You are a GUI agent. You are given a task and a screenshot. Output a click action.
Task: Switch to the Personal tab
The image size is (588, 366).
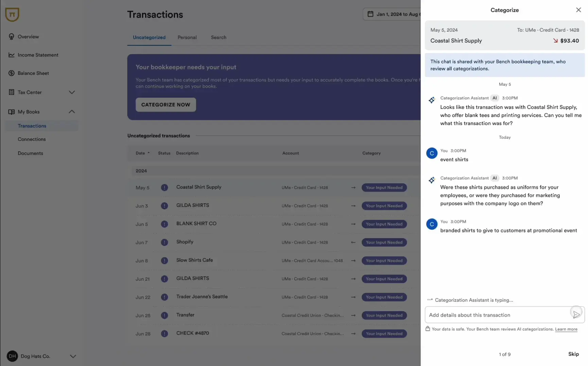pos(187,37)
